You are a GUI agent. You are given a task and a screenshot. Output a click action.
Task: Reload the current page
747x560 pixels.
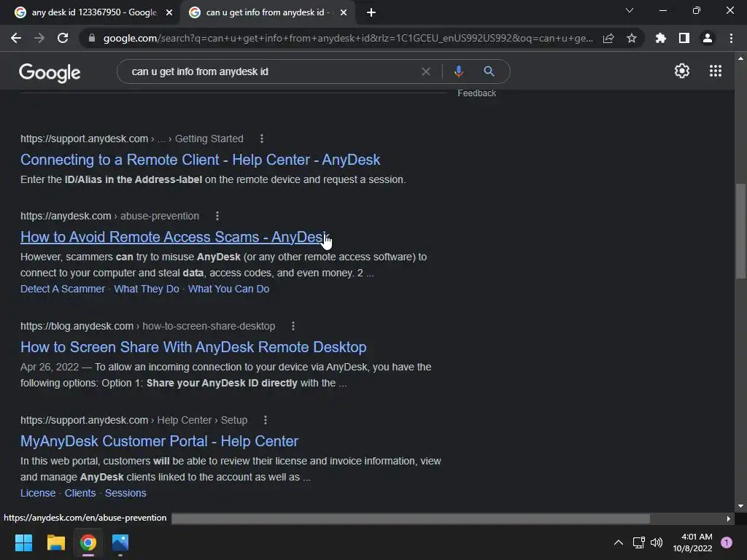(x=63, y=38)
